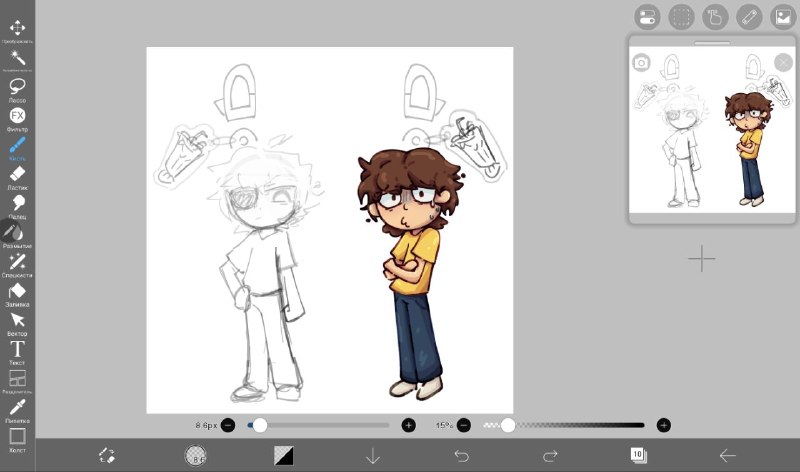Close the reference window
The height and width of the screenshot is (472, 800).
coord(783,63)
